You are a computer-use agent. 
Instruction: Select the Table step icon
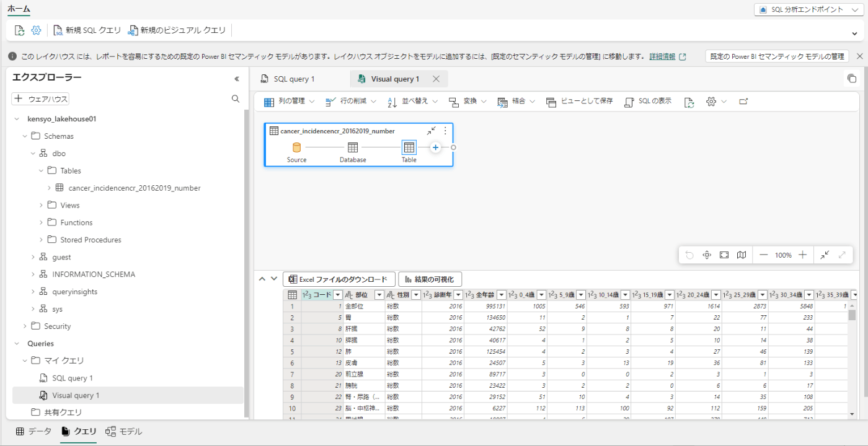click(409, 147)
